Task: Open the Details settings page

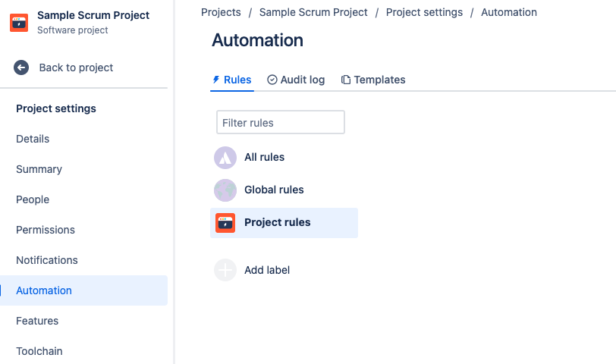Action: pos(33,139)
